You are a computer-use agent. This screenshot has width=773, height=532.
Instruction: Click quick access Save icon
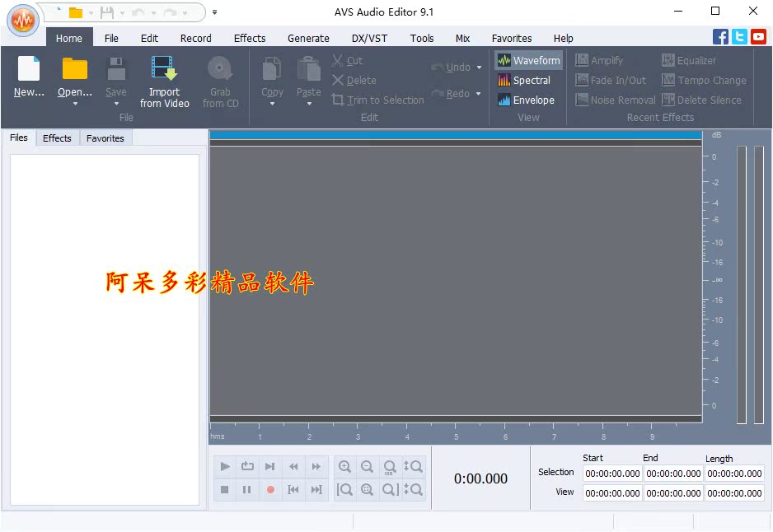[107, 12]
